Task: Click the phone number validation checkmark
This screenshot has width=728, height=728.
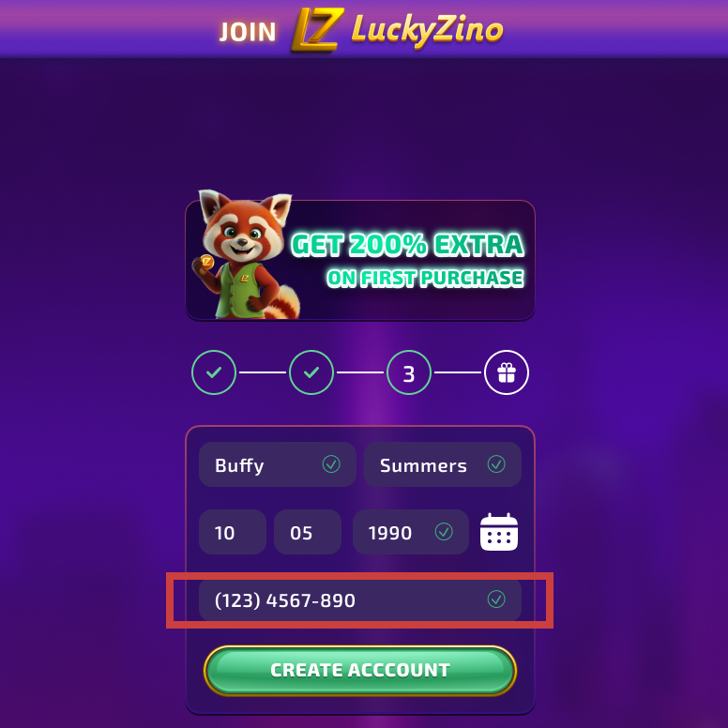Action: pos(496,599)
